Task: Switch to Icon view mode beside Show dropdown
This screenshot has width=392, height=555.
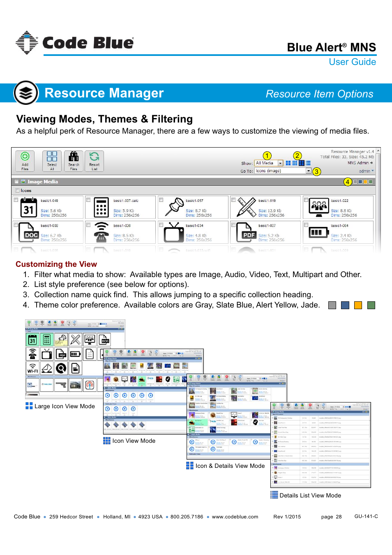Action: pyautogui.click(x=295, y=163)
